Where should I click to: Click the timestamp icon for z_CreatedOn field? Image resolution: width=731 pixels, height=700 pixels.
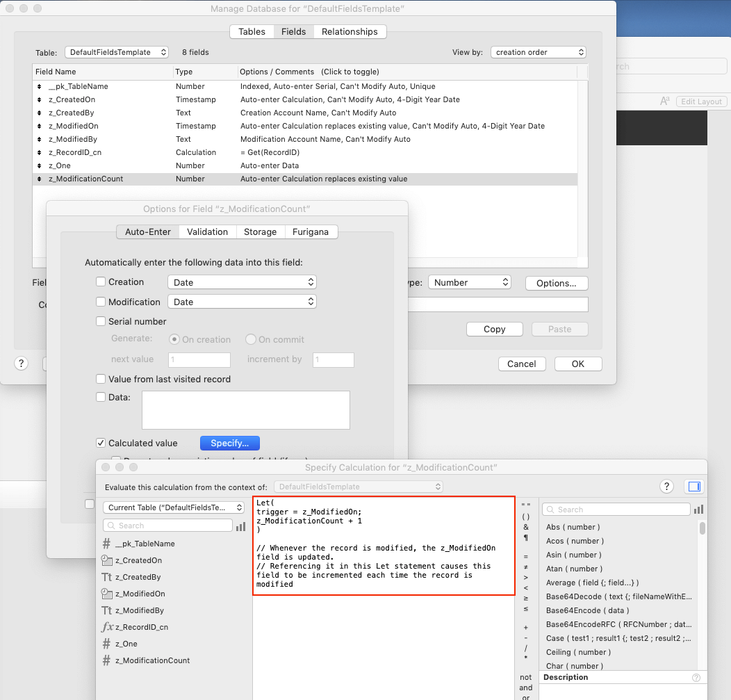tap(107, 560)
